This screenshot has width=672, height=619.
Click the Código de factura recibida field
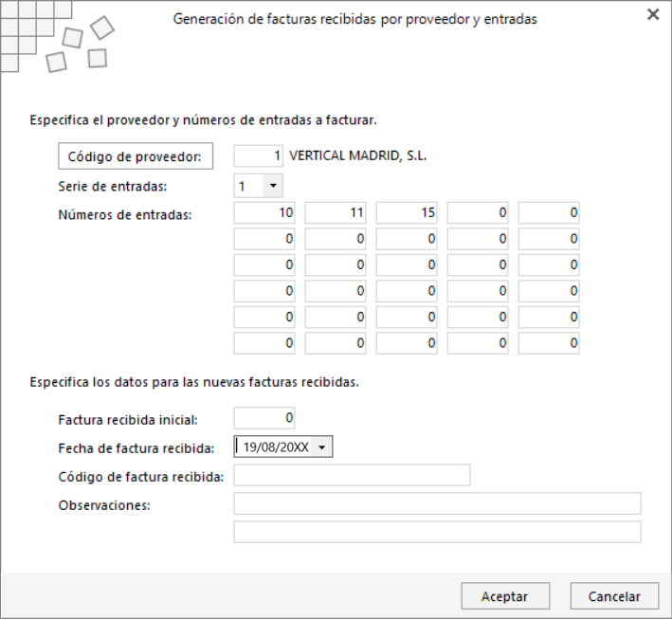[x=352, y=475]
